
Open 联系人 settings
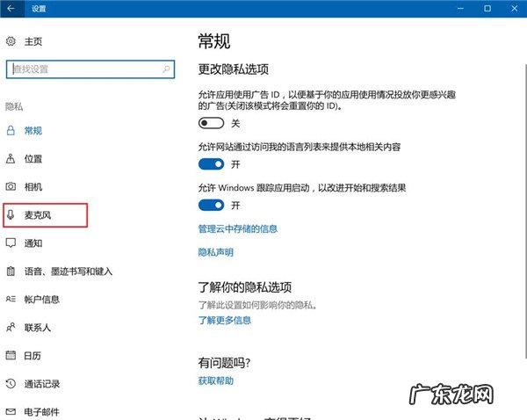[x=38, y=328]
